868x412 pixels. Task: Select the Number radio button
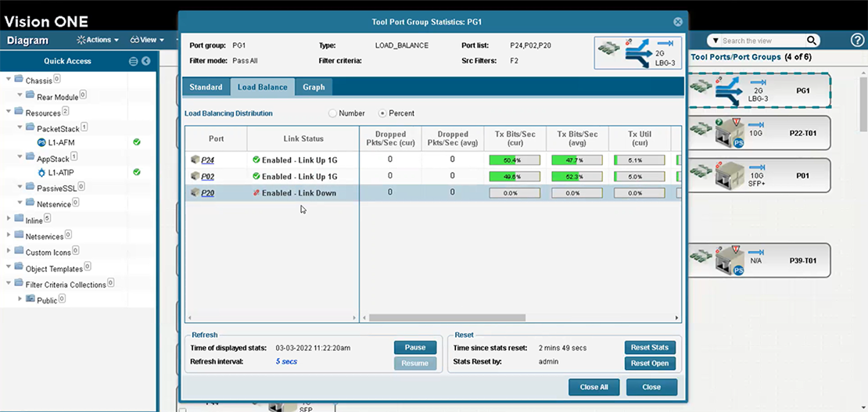tap(332, 113)
